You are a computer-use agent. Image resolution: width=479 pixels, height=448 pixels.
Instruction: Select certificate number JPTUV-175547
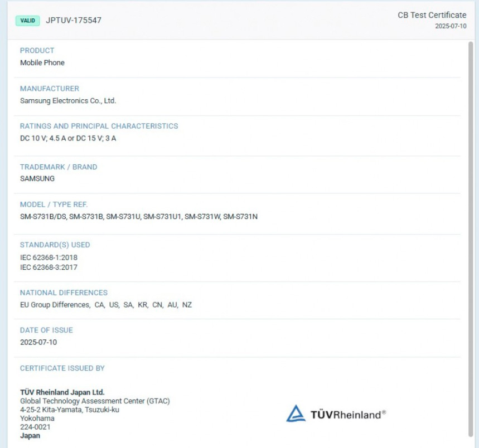click(73, 21)
